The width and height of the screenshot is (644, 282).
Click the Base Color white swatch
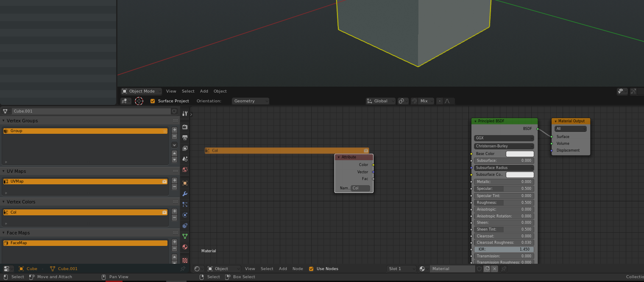pos(520,154)
